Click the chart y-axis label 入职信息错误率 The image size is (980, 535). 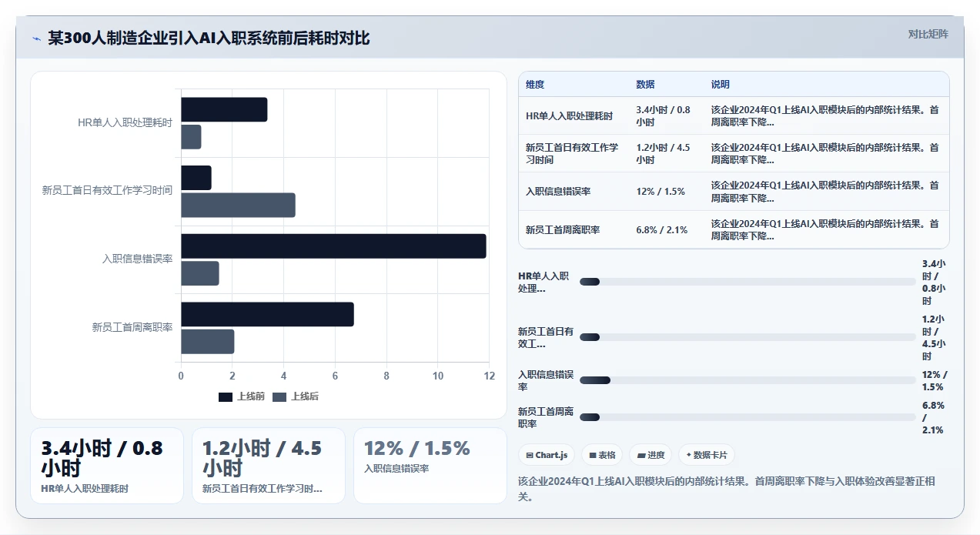(137, 259)
